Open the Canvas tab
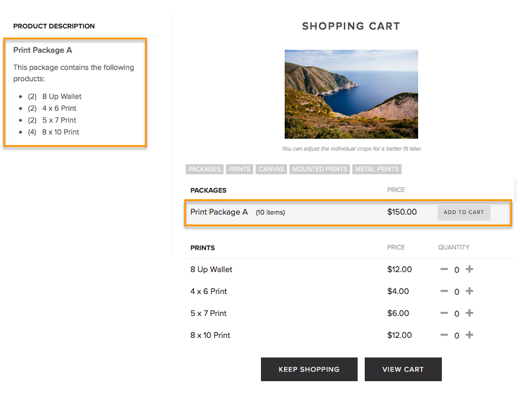Viewport: 532px width, 396px height. point(271,169)
